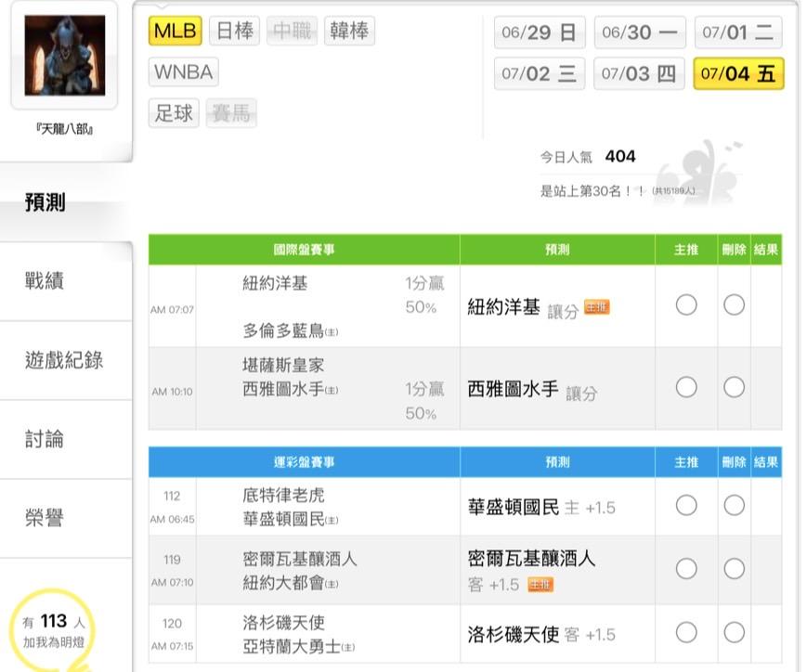The image size is (807, 672).
Task: Toggle 刪除 radio for 西雅圖水手 prediction
Action: [x=734, y=387]
